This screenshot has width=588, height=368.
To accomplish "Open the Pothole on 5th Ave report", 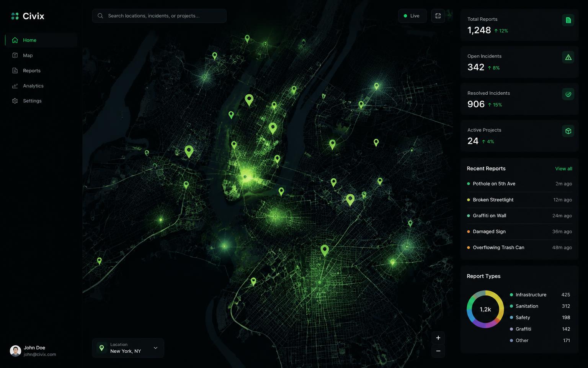I will point(519,184).
